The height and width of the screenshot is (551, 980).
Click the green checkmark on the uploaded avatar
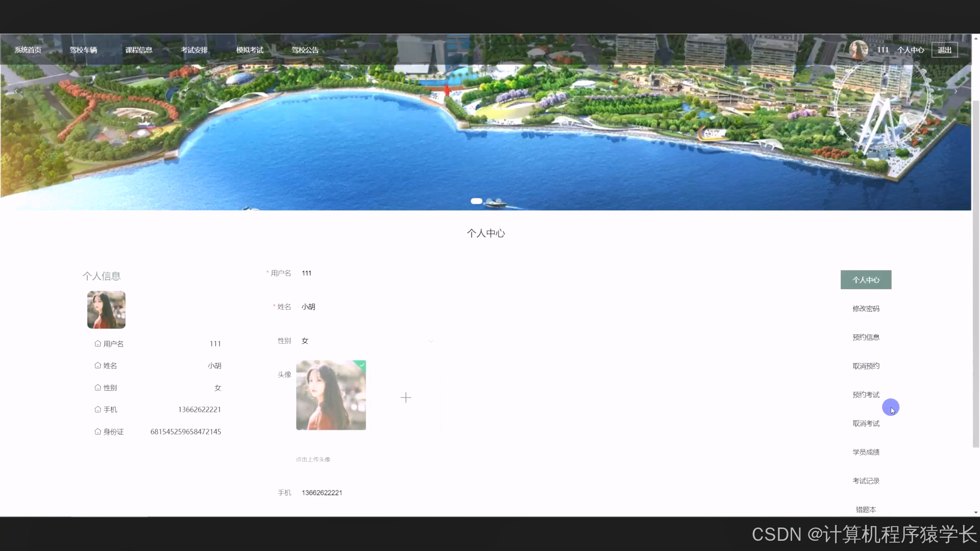(x=362, y=364)
